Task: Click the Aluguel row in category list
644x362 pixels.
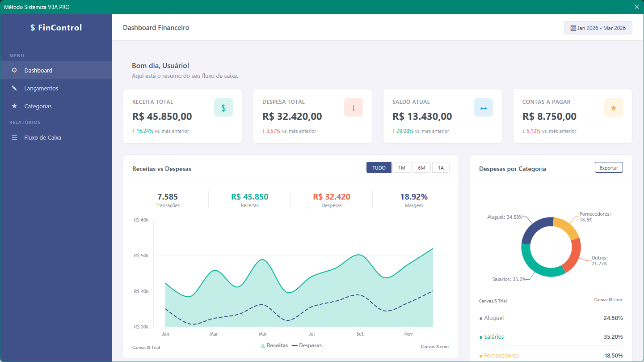Action: pyautogui.click(x=551, y=318)
